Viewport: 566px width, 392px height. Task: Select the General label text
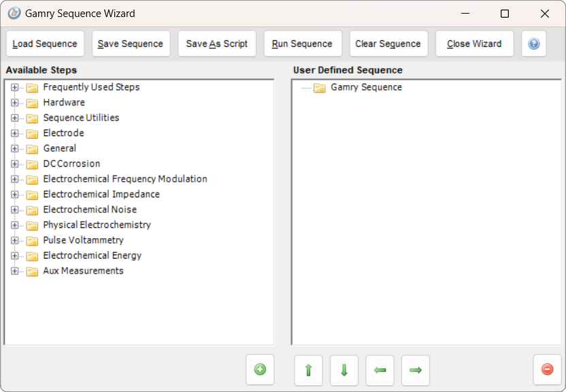(60, 148)
